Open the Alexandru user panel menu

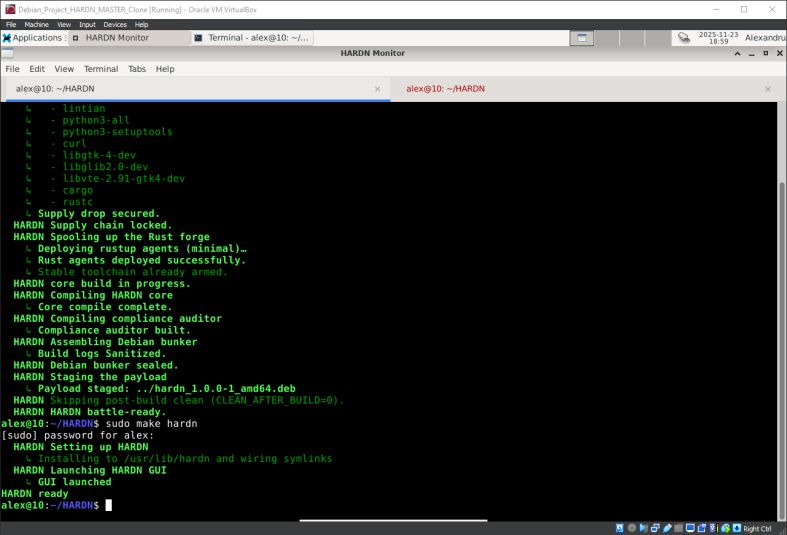click(765, 38)
